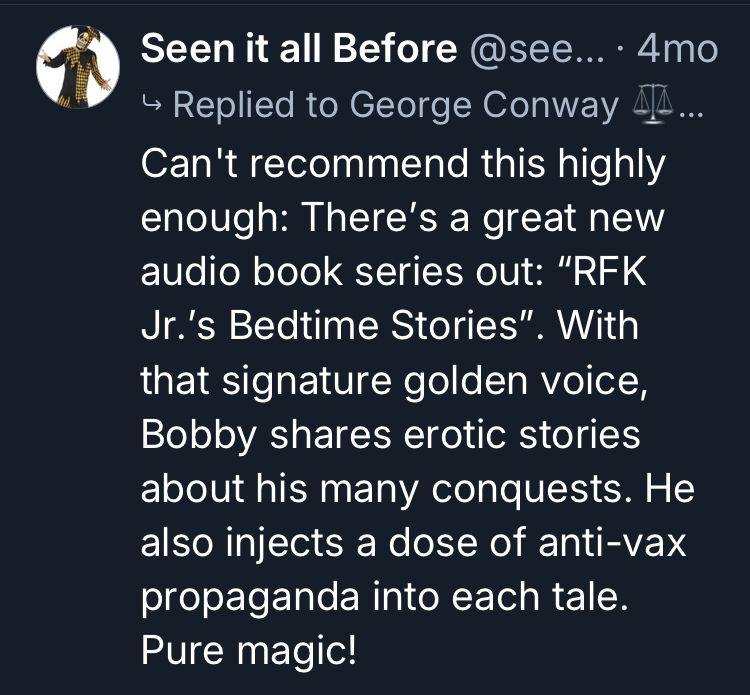Click the ellipsis after the scales emoji
This screenshot has height=695, width=750.
coord(691,105)
